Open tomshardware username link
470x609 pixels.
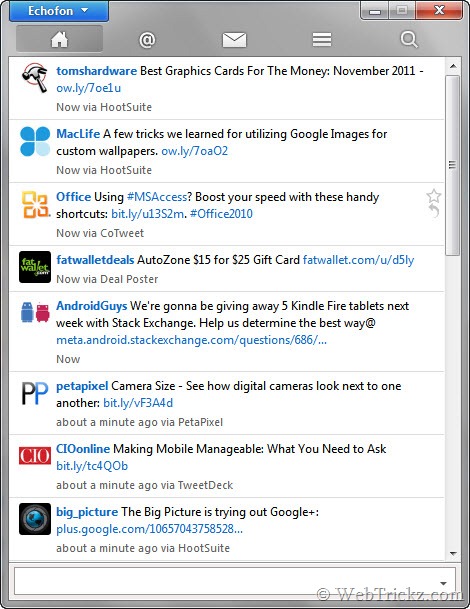click(x=96, y=71)
